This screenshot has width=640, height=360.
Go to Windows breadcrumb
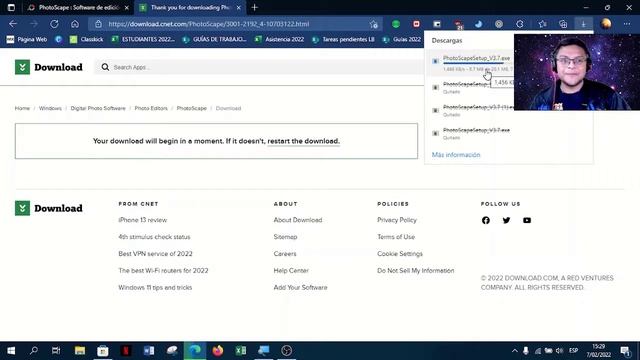pos(50,108)
